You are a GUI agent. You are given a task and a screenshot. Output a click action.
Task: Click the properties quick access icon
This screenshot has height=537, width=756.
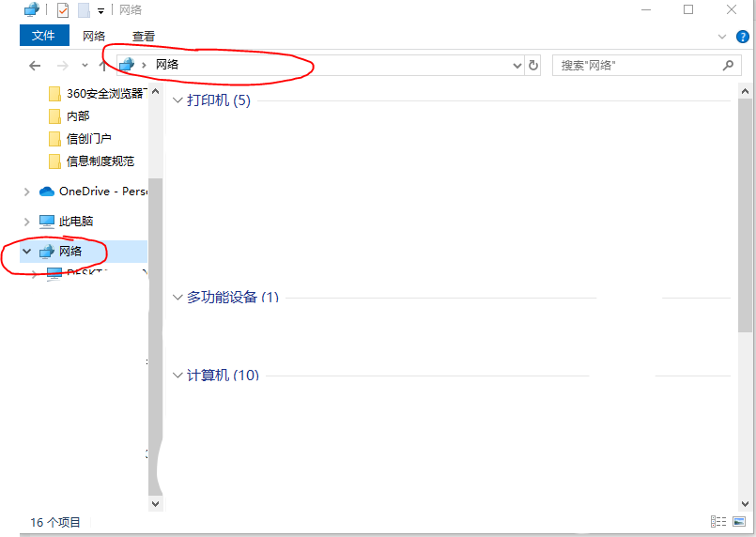point(63,9)
